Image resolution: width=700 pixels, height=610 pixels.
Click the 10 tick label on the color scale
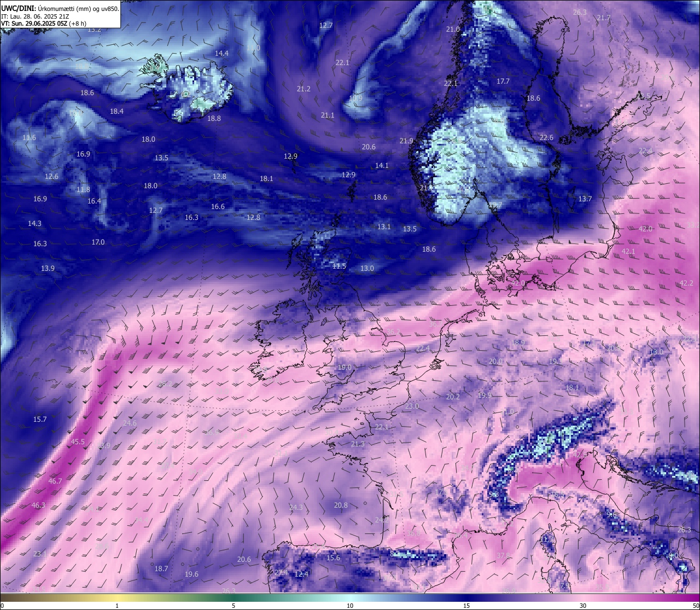tap(350, 606)
